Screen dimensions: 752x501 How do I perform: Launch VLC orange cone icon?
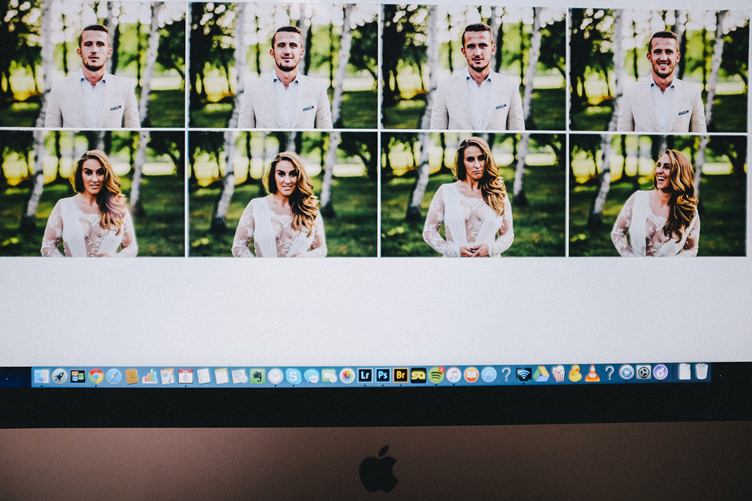click(x=593, y=373)
